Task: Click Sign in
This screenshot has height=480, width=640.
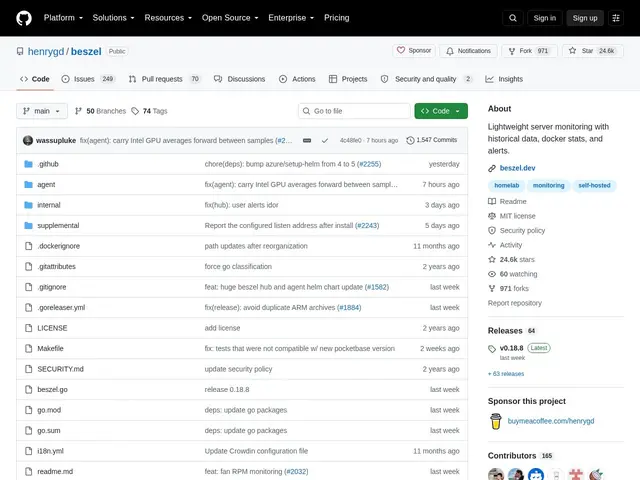Action: pos(544,18)
